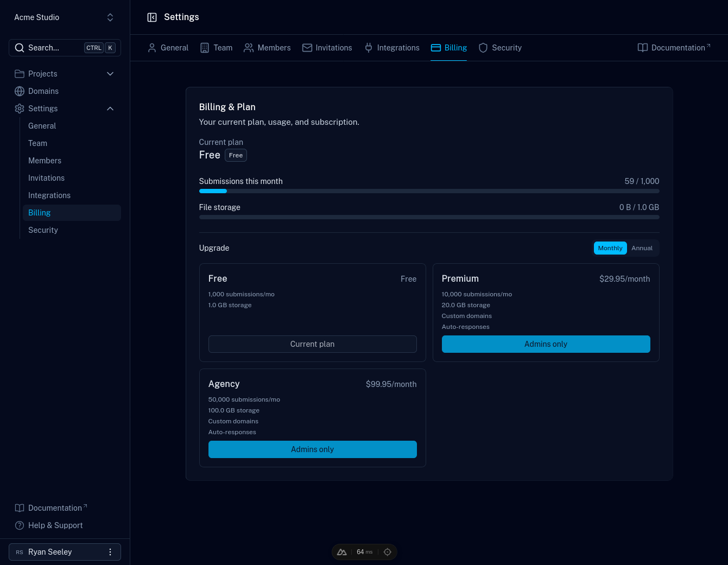The height and width of the screenshot is (565, 728).
Task: Click the search magnifier icon
Action: click(20, 48)
